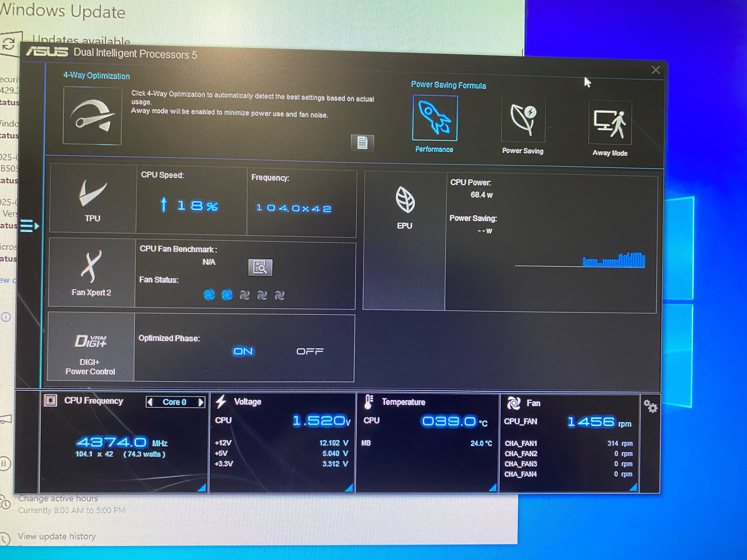Open the optimization report document icon
747x560 pixels.
[x=362, y=143]
